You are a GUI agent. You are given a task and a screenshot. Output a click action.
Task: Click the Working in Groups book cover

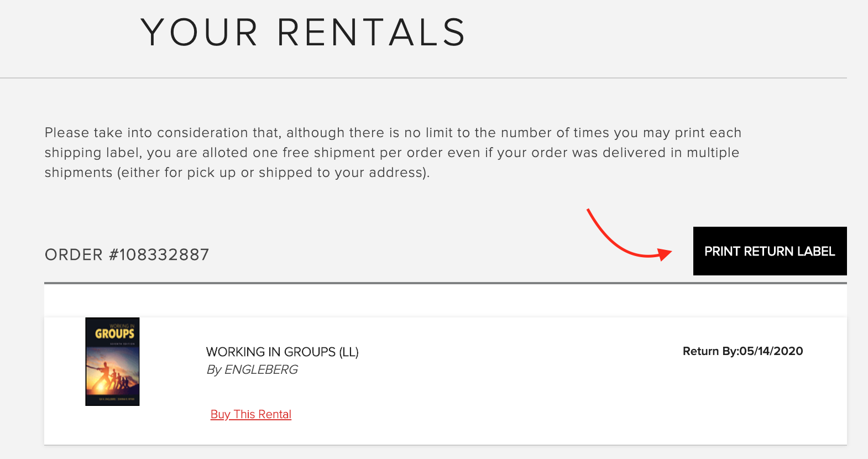click(x=112, y=362)
